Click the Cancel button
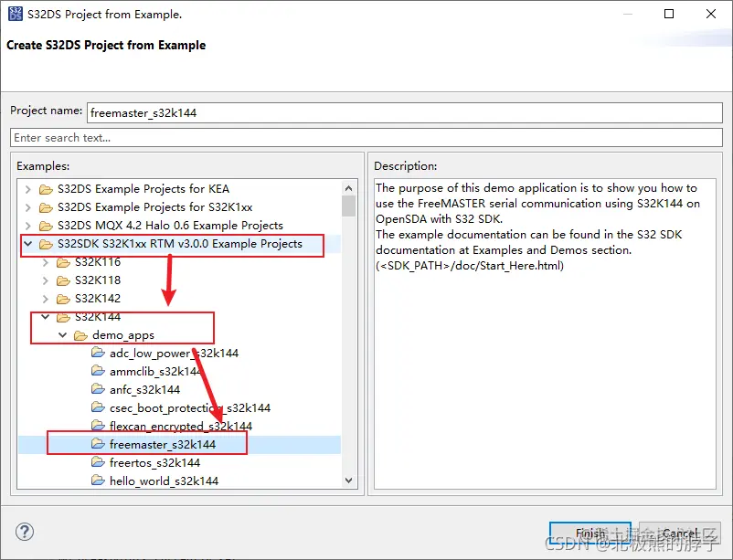The width and height of the screenshot is (733, 560). 679,533
